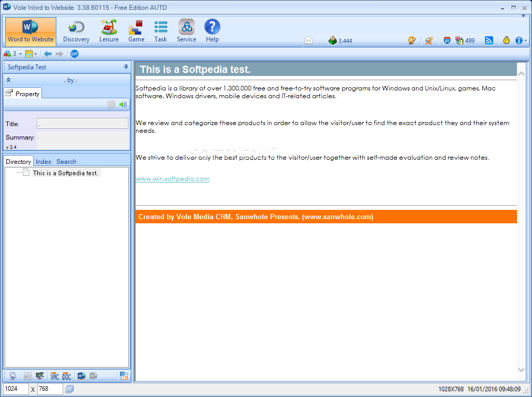Go forward with the gray right arrow
This screenshot has height=397, width=532.
point(60,54)
